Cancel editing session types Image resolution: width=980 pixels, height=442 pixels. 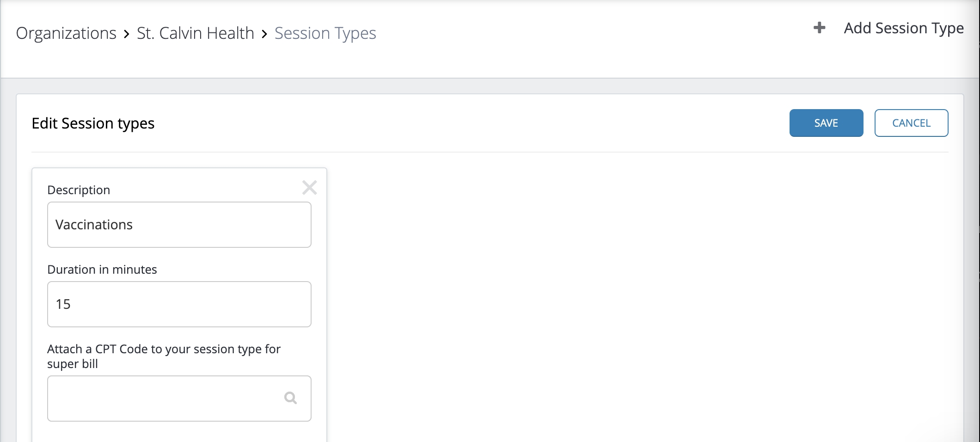point(911,123)
